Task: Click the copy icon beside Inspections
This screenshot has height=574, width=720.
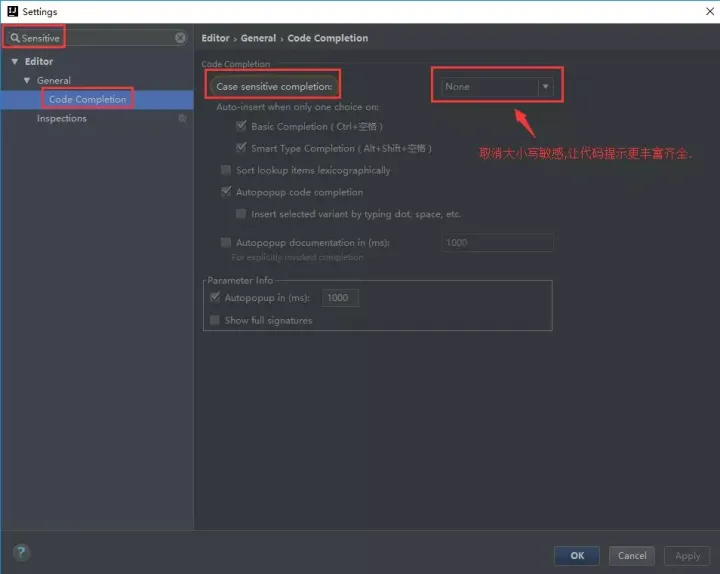Action: [182, 118]
